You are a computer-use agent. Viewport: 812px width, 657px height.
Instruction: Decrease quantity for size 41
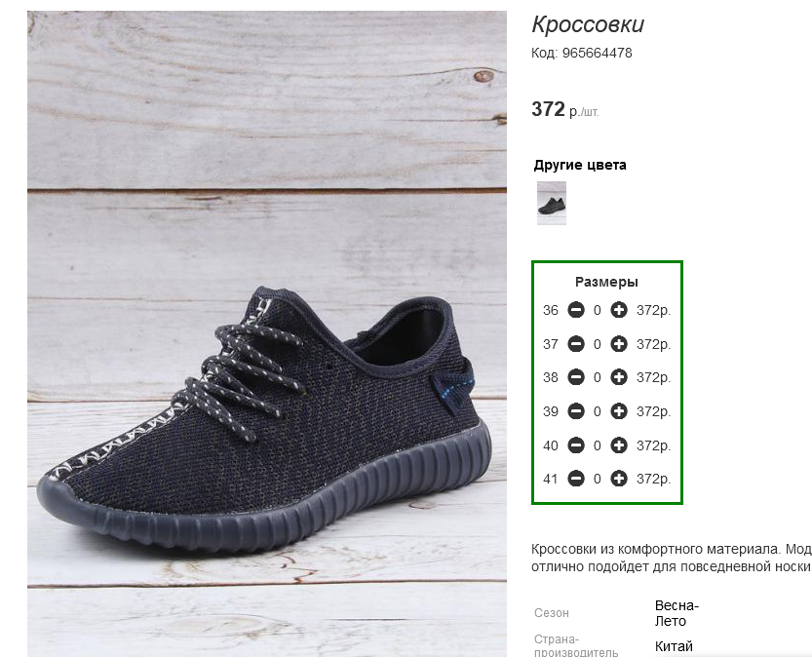tap(576, 479)
